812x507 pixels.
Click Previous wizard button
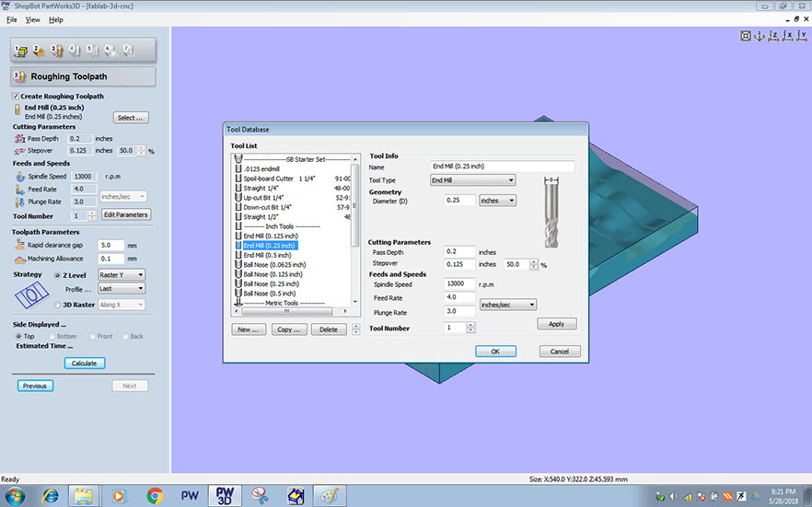pos(35,386)
